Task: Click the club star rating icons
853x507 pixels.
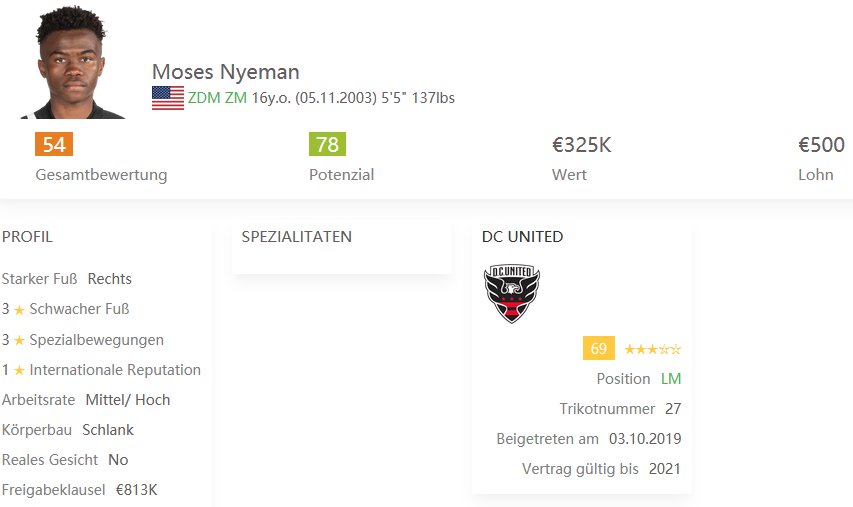Action: pos(652,349)
